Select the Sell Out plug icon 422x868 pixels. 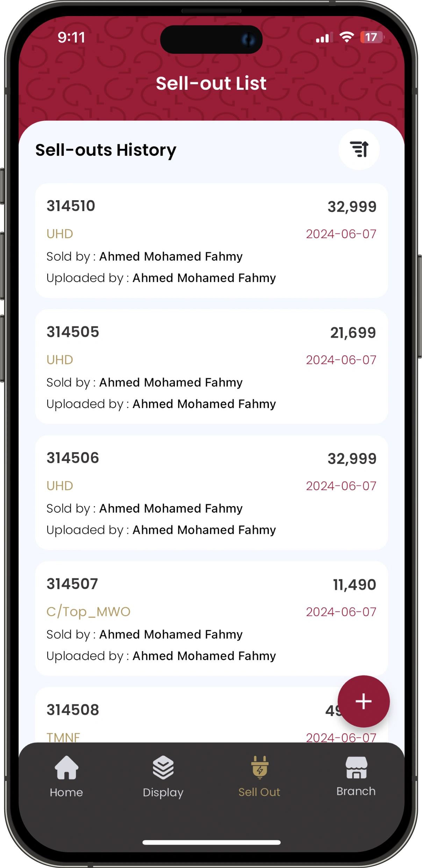260,767
